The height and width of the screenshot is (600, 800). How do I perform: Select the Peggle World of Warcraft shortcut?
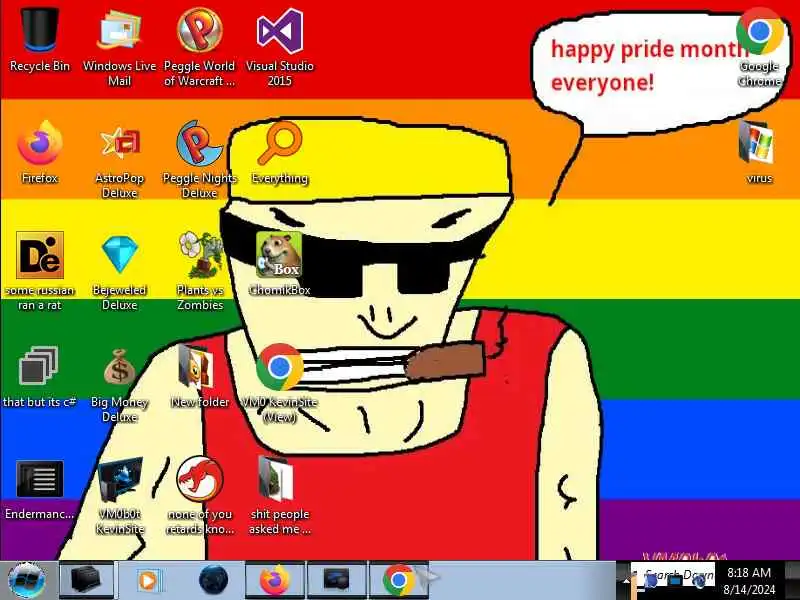[x=199, y=47]
